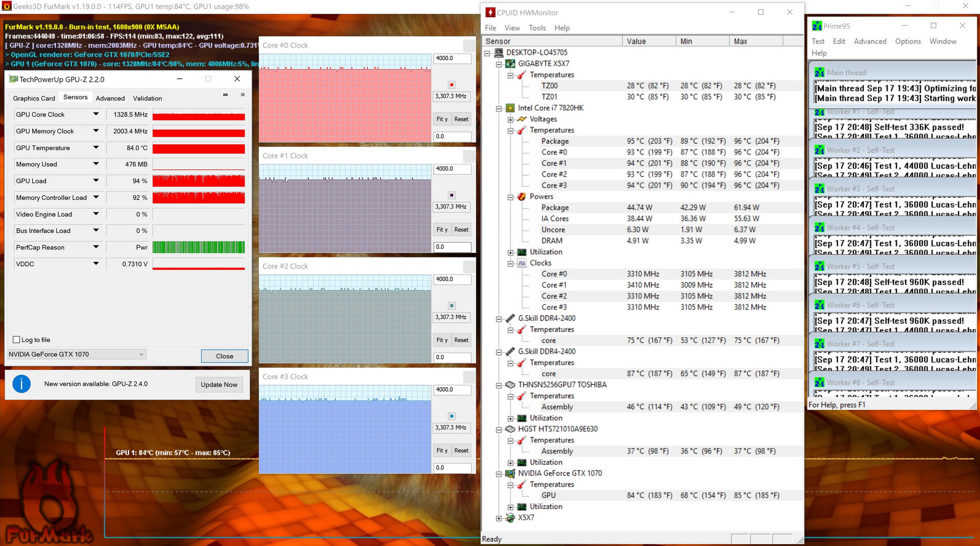Open the GPU Core Clock sensor dropdown
Screen dimensions: 980x546
[x=96, y=114]
